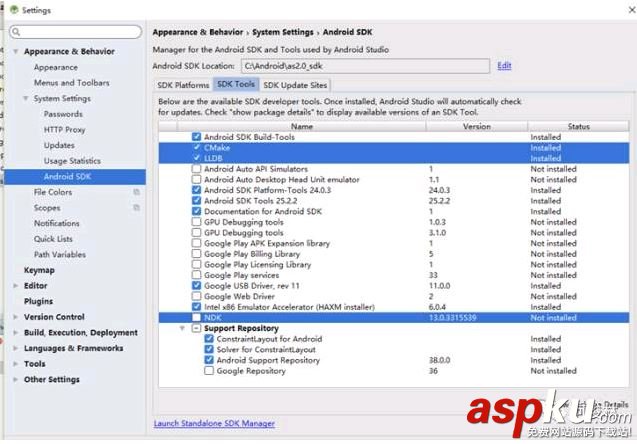Screen dimensions: 637x444
Task: Switch to the SDK Update Sites tab
Action: pyautogui.click(x=295, y=85)
